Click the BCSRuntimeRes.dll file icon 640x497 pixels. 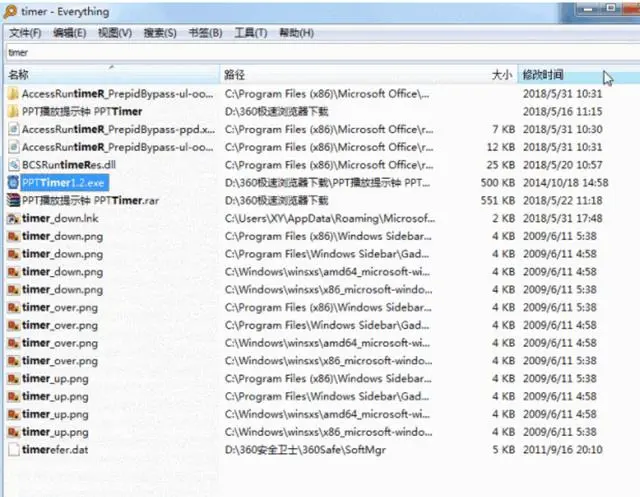(13, 165)
